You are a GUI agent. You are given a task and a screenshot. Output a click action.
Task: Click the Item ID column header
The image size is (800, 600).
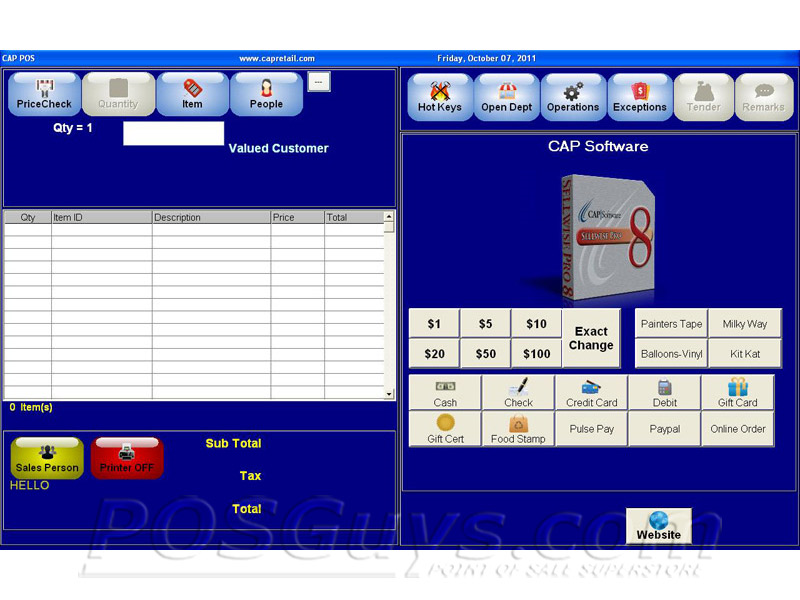tap(102, 217)
